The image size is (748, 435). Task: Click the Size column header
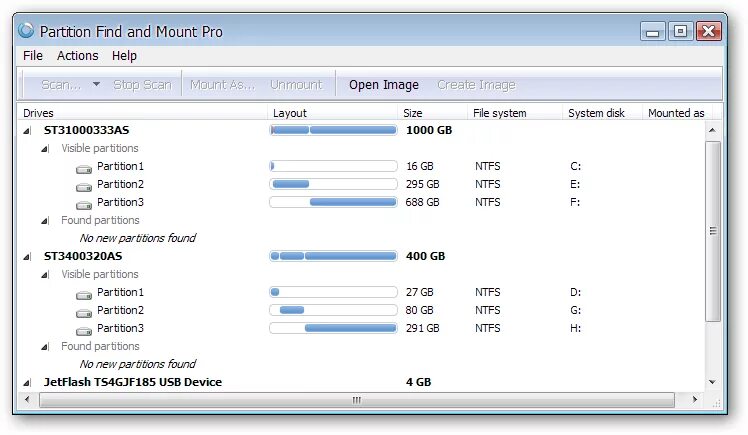tap(432, 113)
